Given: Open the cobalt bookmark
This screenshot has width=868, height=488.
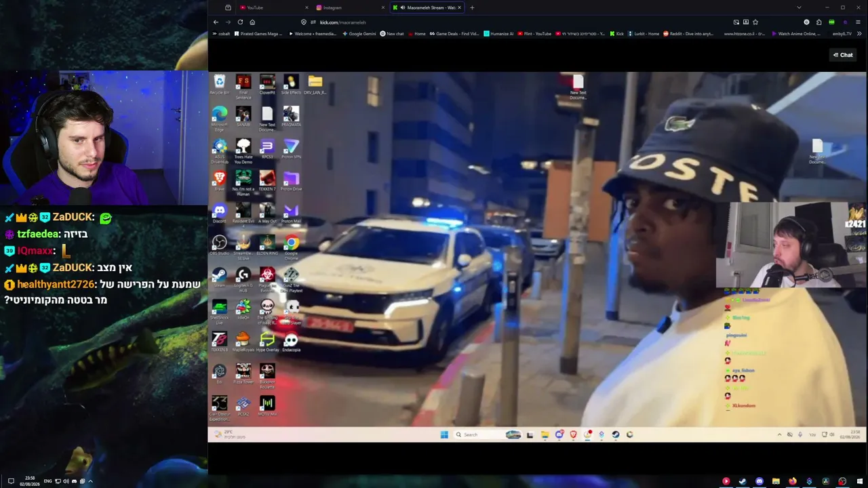Looking at the screenshot, I should [x=222, y=33].
